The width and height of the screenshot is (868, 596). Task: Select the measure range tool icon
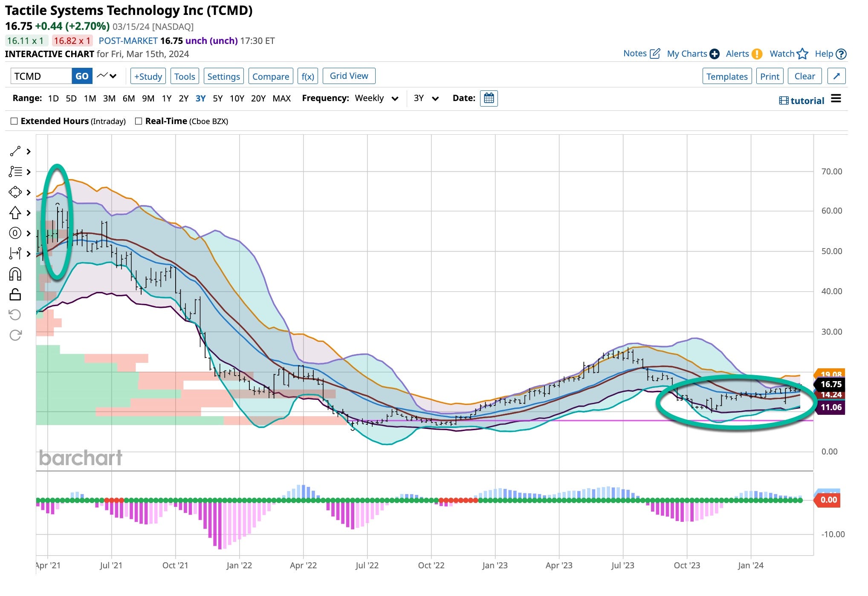click(15, 254)
